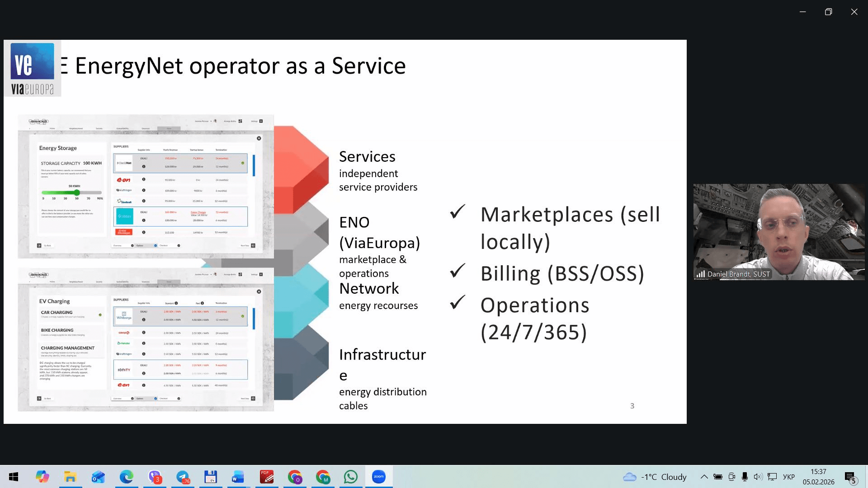Screen dimensions: 868x488
Task: Open the volume speaker control
Action: tap(758, 477)
